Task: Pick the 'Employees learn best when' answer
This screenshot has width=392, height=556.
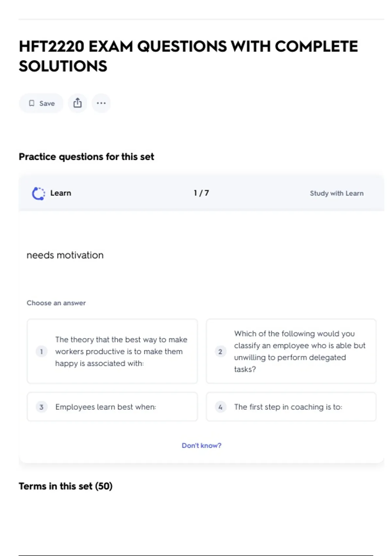Action: pos(106,407)
